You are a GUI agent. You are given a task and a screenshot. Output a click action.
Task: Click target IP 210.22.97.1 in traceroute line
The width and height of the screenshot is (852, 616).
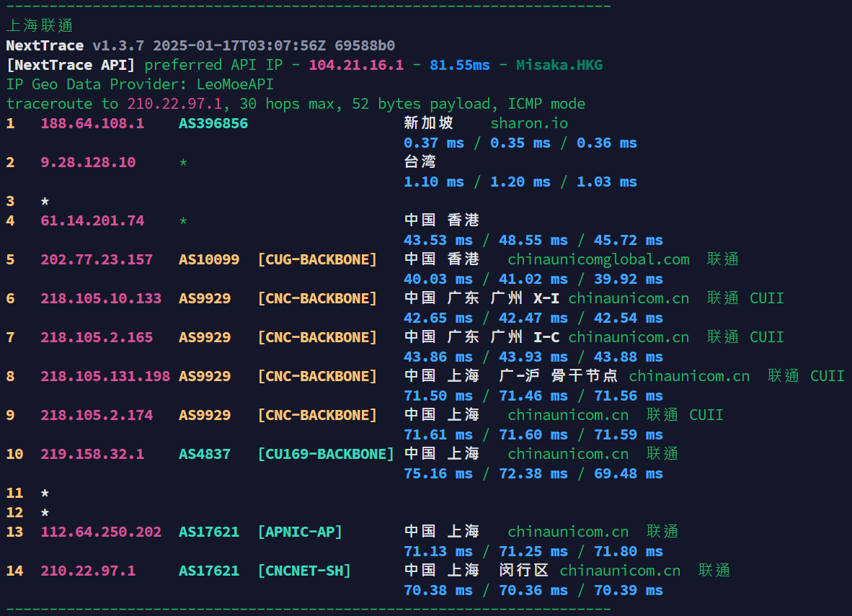click(x=174, y=104)
